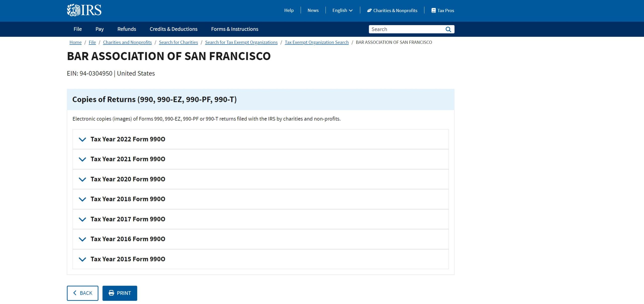The width and height of the screenshot is (644, 304).
Task: Open the Pay menu
Action: 99,29
